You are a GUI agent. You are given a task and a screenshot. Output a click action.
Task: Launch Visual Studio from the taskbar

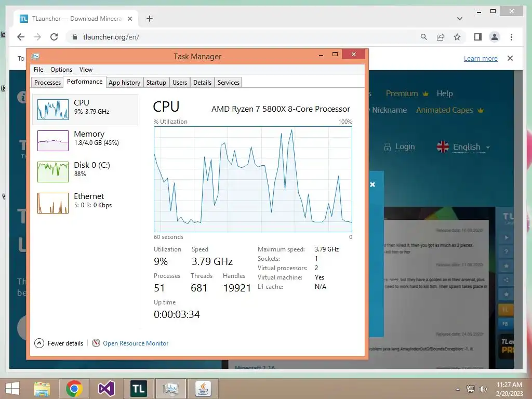point(106,389)
